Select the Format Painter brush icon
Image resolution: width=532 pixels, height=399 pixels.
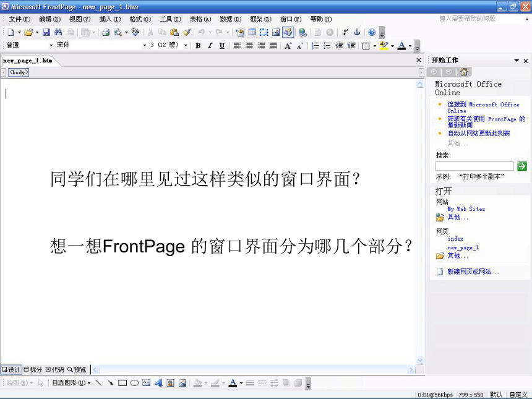[x=186, y=32]
